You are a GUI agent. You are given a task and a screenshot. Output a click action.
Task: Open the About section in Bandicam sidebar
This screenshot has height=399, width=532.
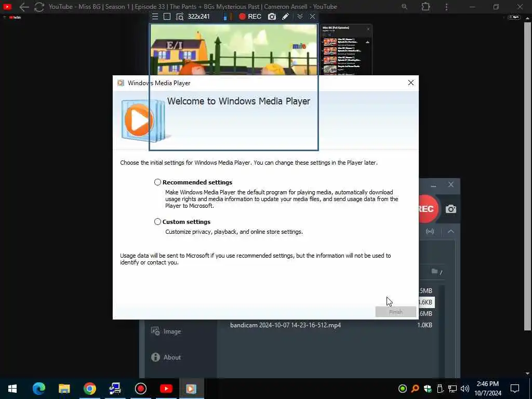(166, 357)
